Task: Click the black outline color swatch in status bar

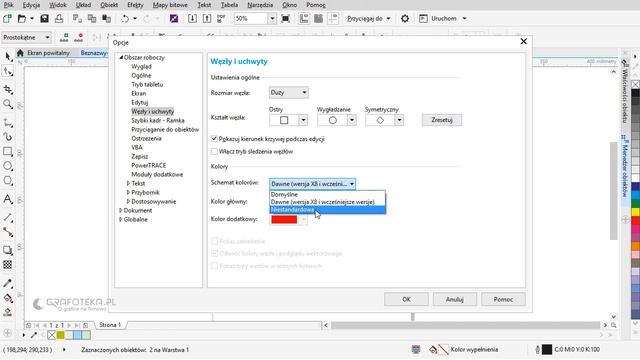Action: click(x=547, y=349)
